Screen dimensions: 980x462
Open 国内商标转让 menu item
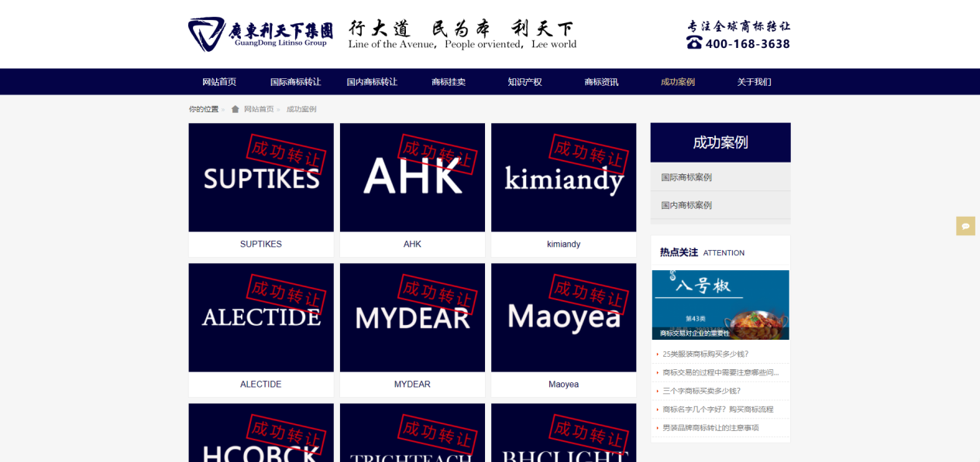click(372, 82)
